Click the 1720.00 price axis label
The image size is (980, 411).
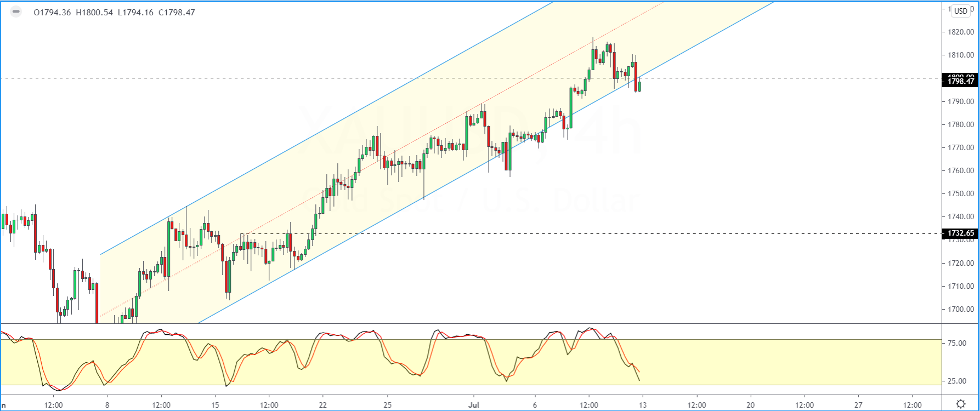[x=961, y=263]
